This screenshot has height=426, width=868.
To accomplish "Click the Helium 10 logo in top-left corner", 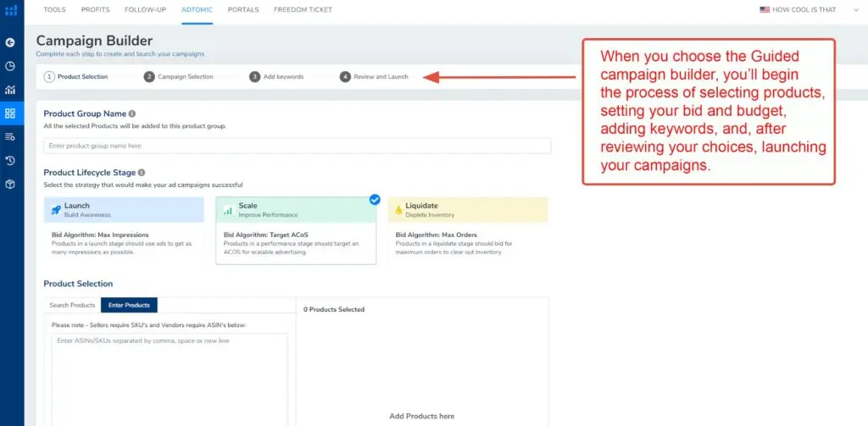I will click(x=11, y=10).
